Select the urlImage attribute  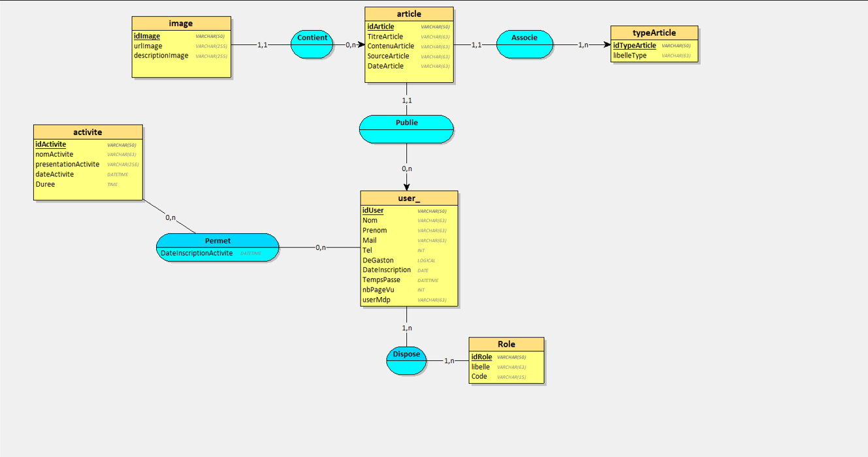point(148,46)
